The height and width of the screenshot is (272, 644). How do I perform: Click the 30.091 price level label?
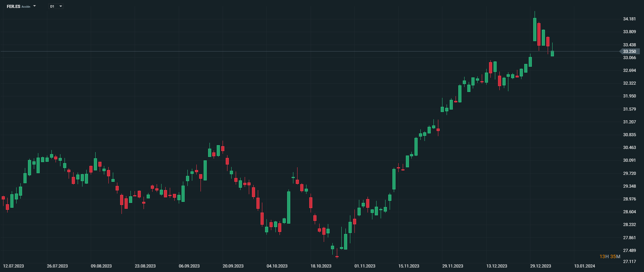(629, 160)
